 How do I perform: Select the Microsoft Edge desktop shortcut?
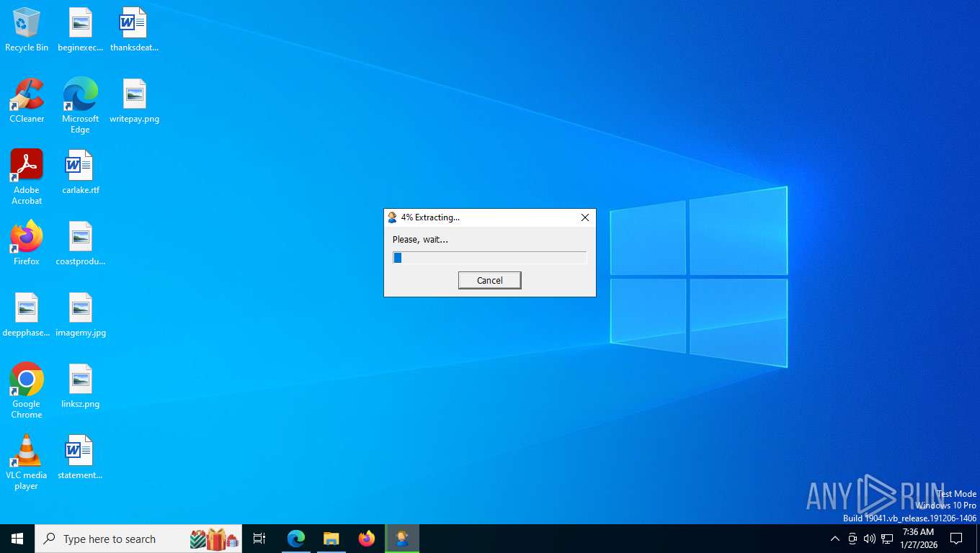(81, 106)
